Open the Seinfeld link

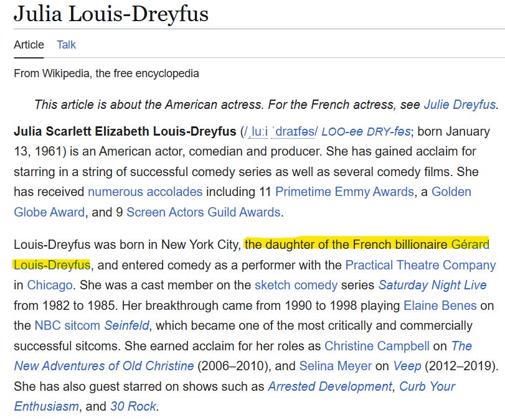tap(126, 325)
